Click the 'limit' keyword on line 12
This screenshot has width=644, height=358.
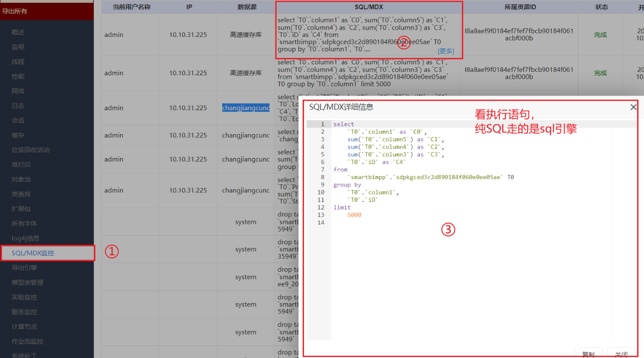(342, 207)
